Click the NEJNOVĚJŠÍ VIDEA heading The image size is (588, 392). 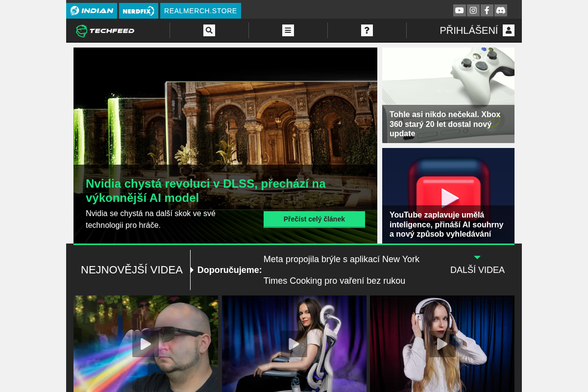[132, 270]
